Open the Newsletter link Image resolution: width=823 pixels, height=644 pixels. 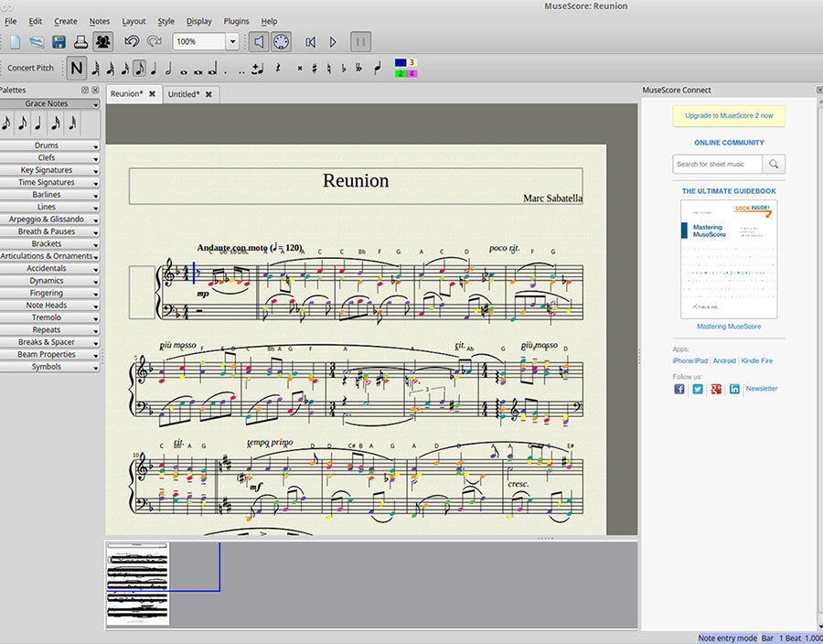(x=762, y=389)
